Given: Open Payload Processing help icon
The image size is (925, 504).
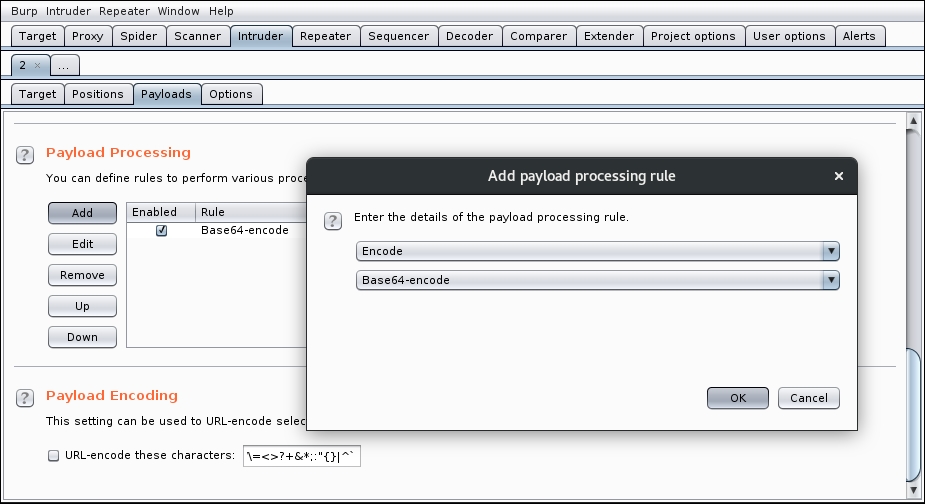Looking at the screenshot, I should coord(25,155).
